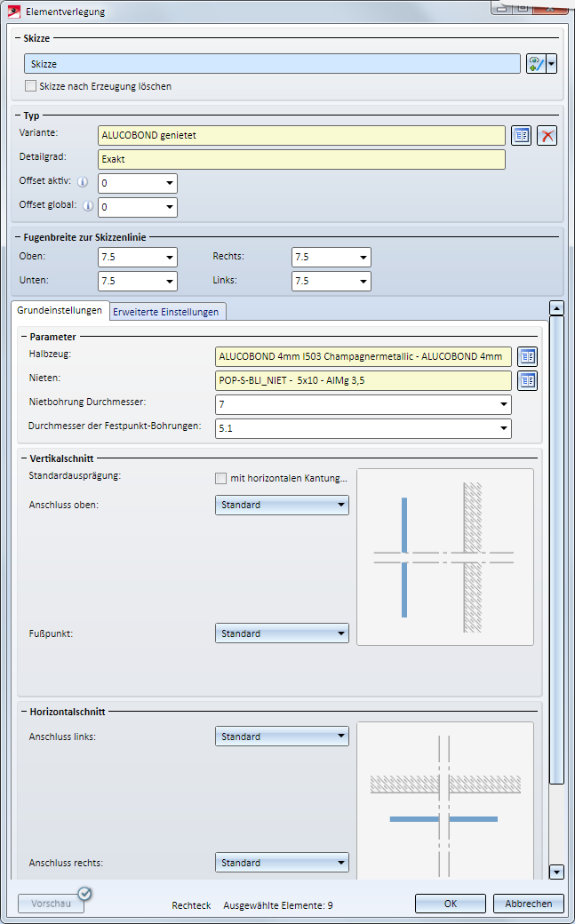Open the catalog icon next to Variante
The width and height of the screenshot is (575, 924).
522,136
